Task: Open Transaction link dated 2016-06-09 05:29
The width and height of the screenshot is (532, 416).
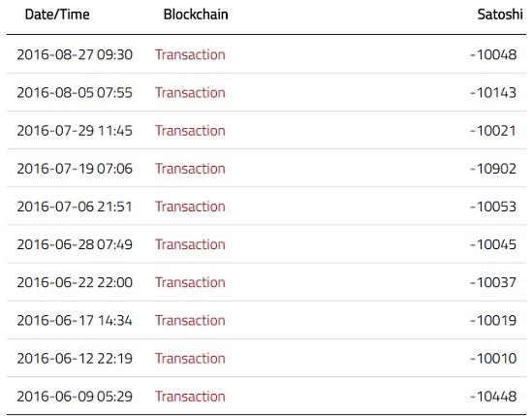Action: (x=190, y=397)
